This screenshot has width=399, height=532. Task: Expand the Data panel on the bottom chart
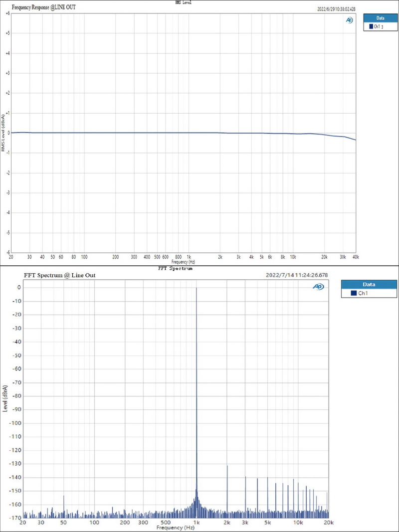point(369,284)
